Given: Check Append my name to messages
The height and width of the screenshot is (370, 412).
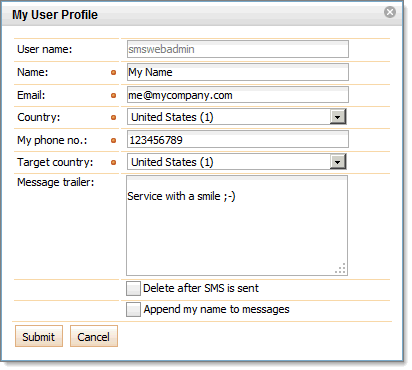Looking at the screenshot, I should pos(133,309).
